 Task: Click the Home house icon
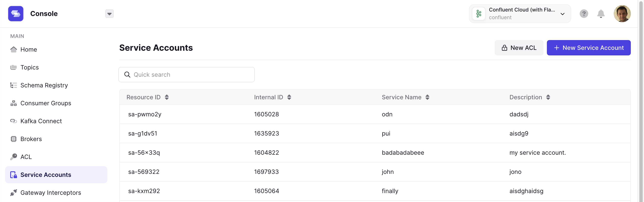[13, 49]
